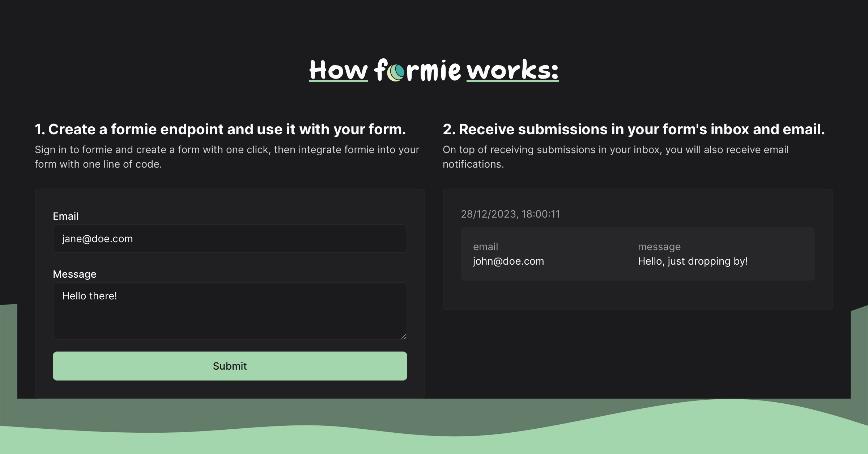Screen dimensions: 868x454
Task: Click heading '2. Receive submissions in your form's inbox'
Action: click(634, 129)
